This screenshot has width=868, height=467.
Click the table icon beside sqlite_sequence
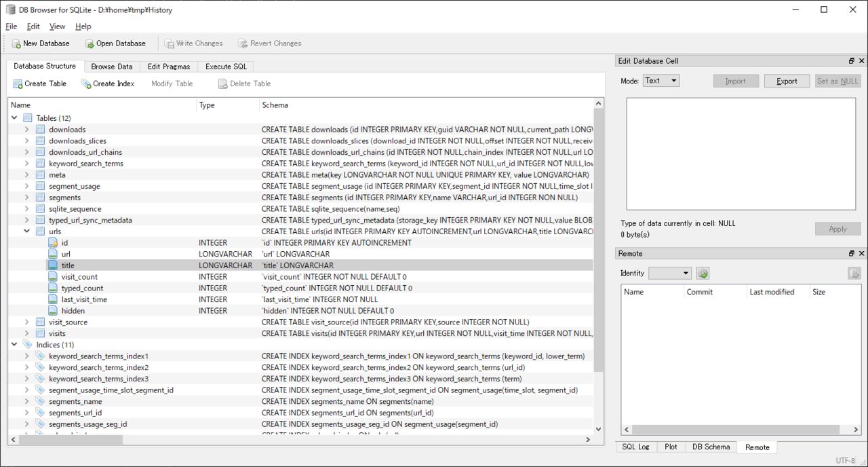[40, 208]
